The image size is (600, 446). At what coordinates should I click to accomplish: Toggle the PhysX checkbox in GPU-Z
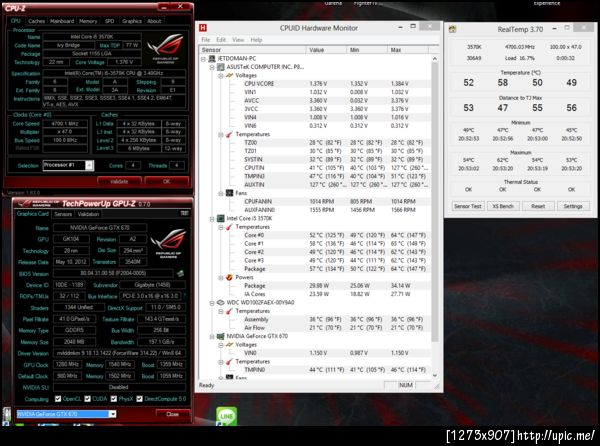pyautogui.click(x=114, y=399)
